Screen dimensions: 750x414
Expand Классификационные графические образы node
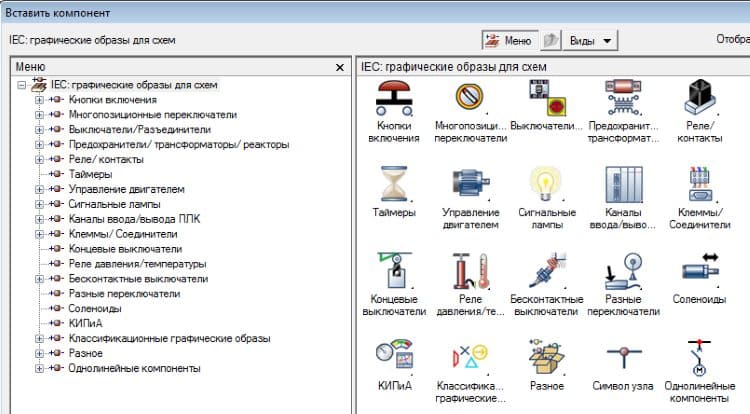[x=39, y=338]
